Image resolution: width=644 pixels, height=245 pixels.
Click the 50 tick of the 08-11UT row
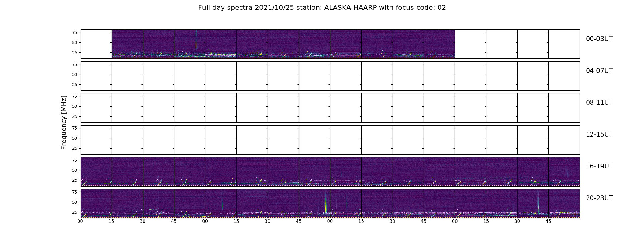click(74, 106)
